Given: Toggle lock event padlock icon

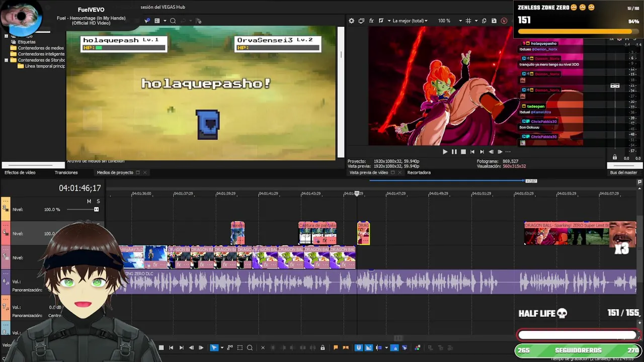Looking at the screenshot, I should [x=323, y=347].
